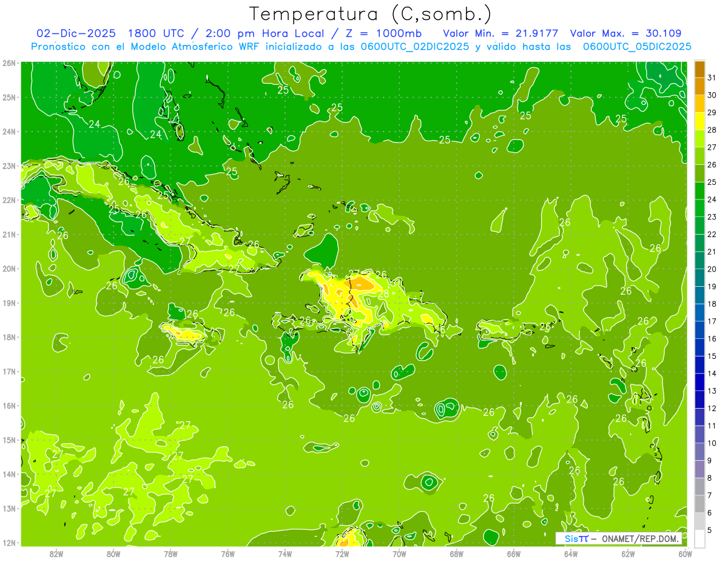Click the 74W longitude label

click(285, 554)
